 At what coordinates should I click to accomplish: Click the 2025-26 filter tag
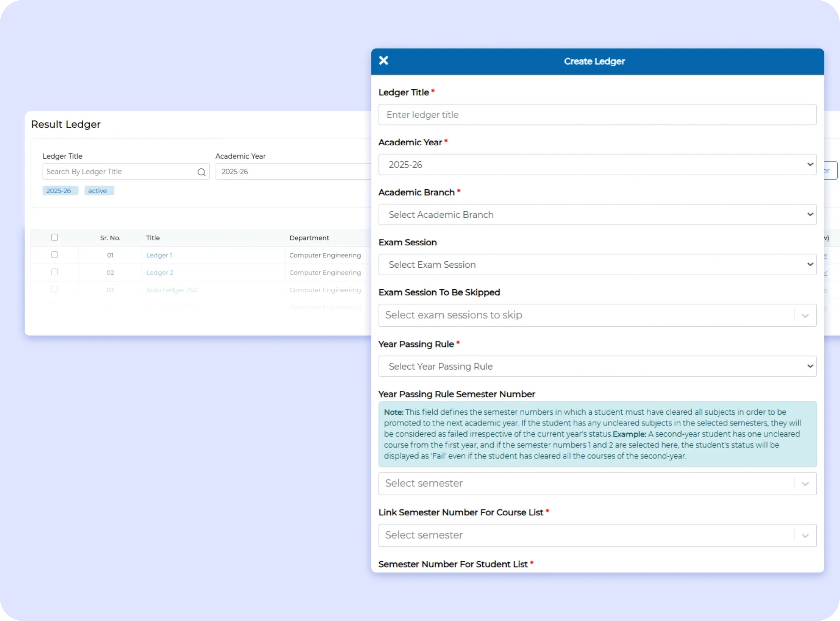pyautogui.click(x=59, y=191)
